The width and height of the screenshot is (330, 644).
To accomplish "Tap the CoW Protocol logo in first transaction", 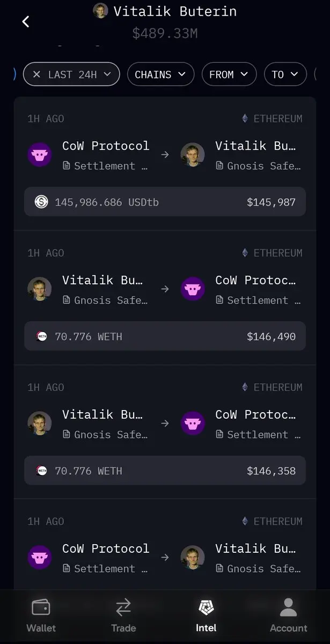I will 40,155.
